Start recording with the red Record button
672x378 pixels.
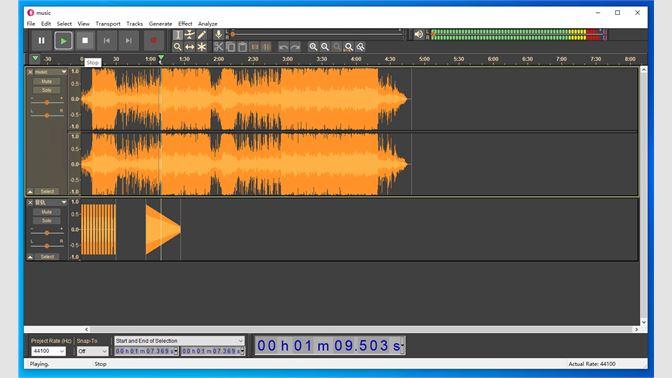coord(154,41)
